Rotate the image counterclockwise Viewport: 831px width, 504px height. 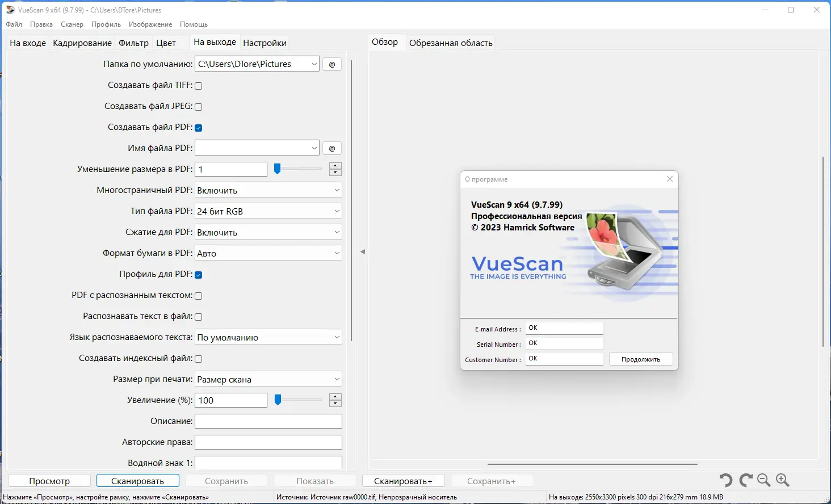[x=725, y=480]
